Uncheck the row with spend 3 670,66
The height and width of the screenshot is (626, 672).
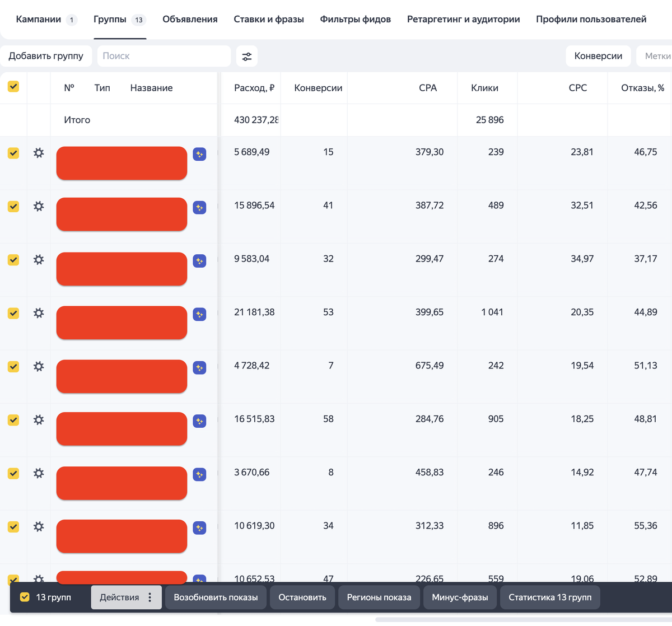[x=13, y=473]
